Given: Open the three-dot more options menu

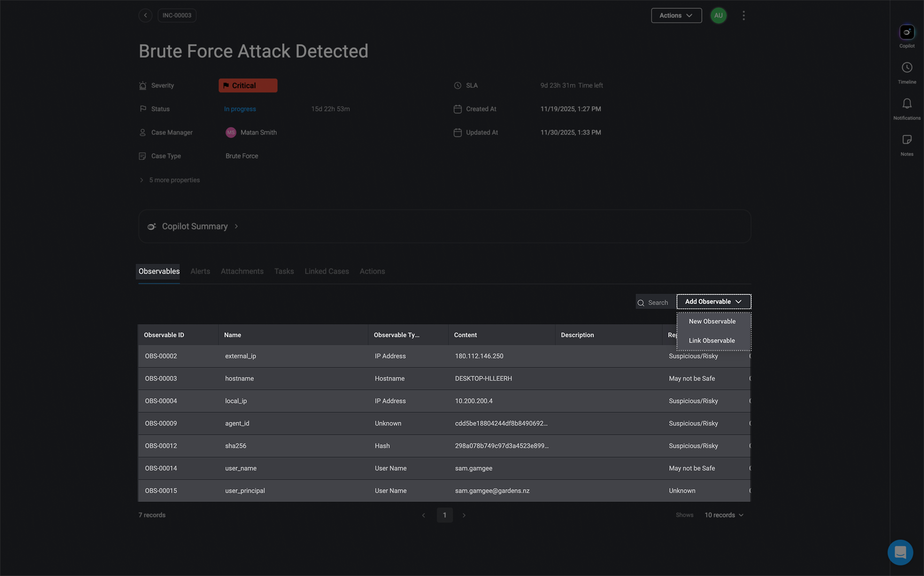Looking at the screenshot, I should [743, 15].
